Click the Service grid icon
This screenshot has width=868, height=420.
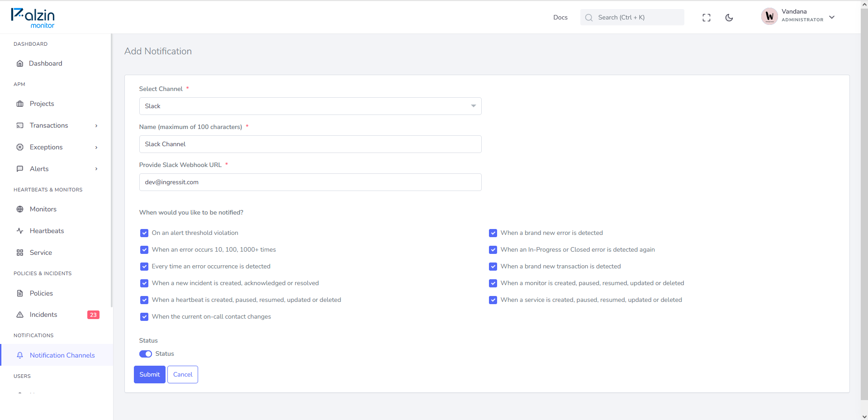pos(20,253)
